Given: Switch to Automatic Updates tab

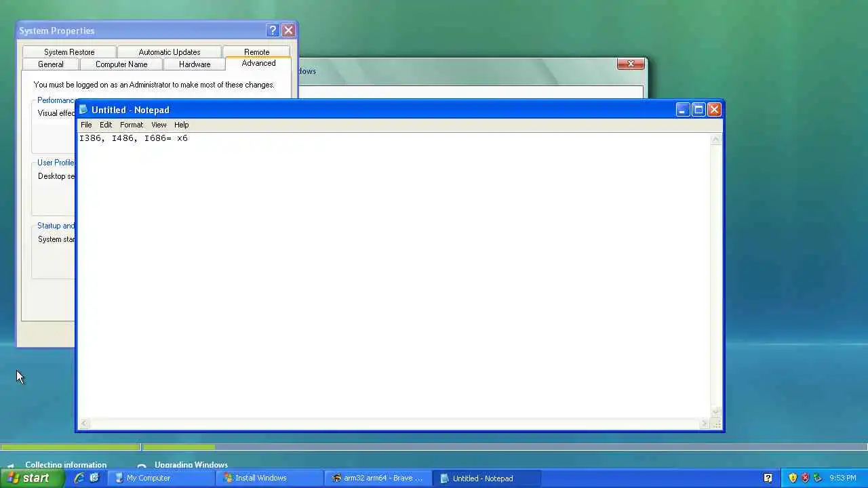Looking at the screenshot, I should pos(170,52).
